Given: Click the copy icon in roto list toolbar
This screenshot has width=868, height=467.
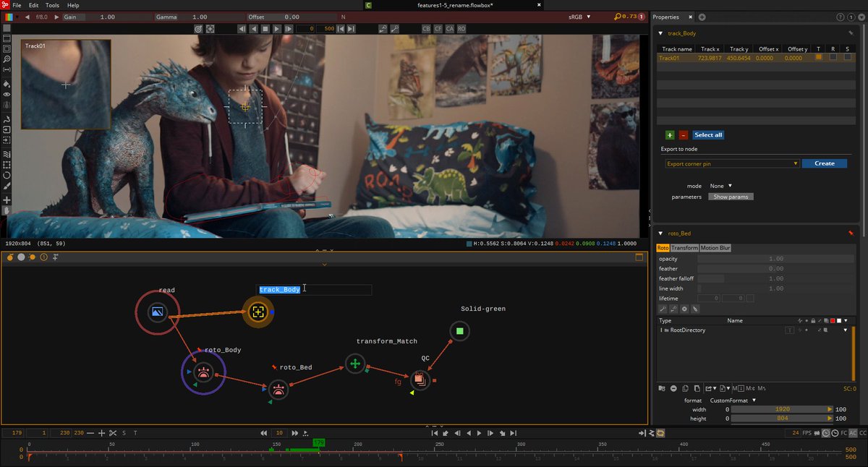Looking at the screenshot, I should point(684,388).
